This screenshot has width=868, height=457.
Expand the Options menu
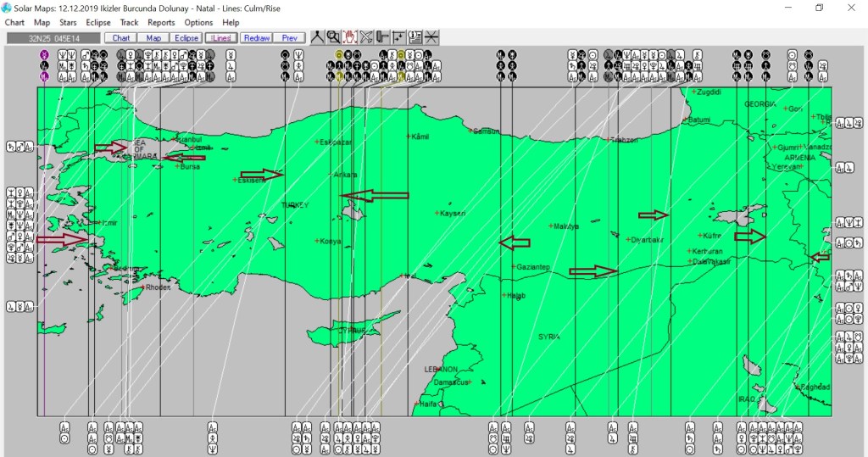(198, 22)
